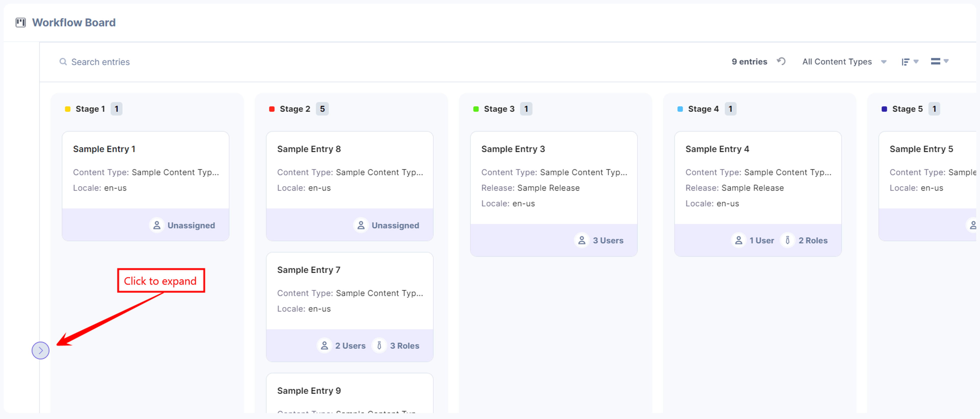This screenshot has height=419, width=980.
Task: Click the Stage 3 column heading
Action: (x=499, y=109)
